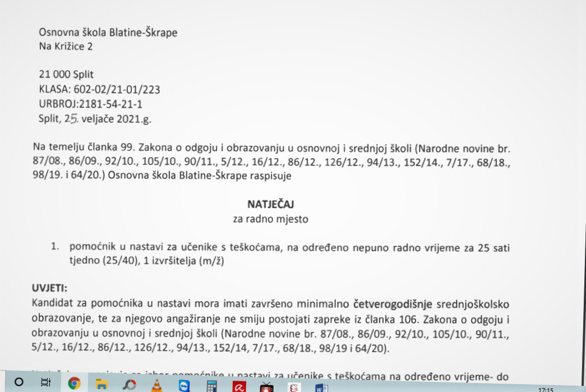Click the text "21 000 Split"
The height and width of the screenshot is (392, 586).
click(66, 75)
